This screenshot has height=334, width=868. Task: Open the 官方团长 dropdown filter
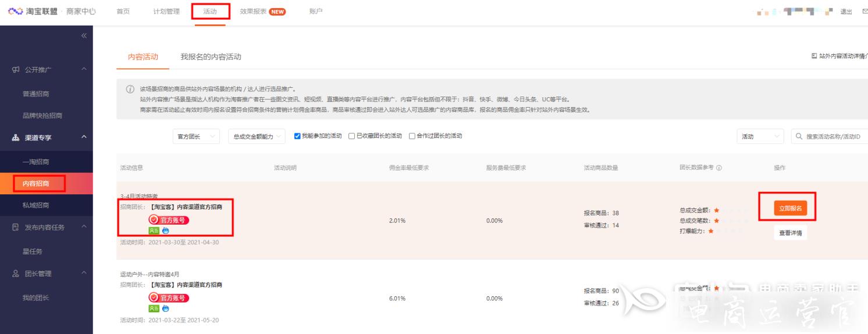195,136
